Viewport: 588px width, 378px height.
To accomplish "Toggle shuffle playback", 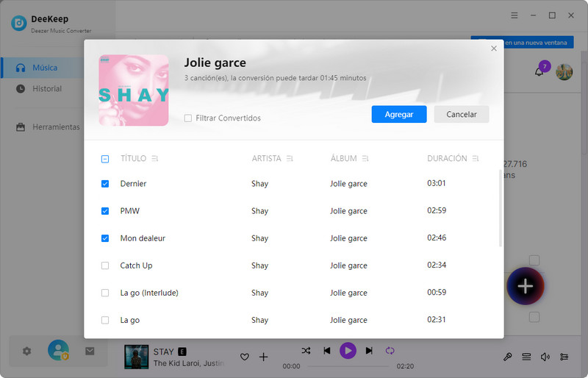I will pyautogui.click(x=306, y=351).
